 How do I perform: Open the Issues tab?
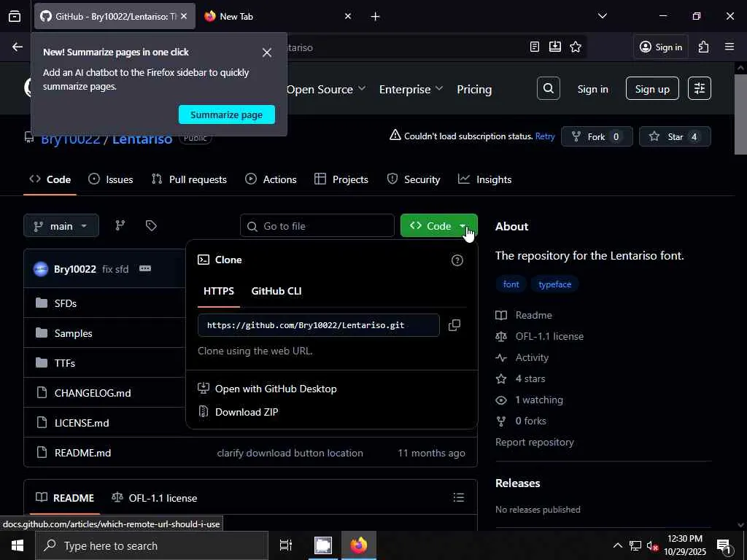pyautogui.click(x=111, y=179)
